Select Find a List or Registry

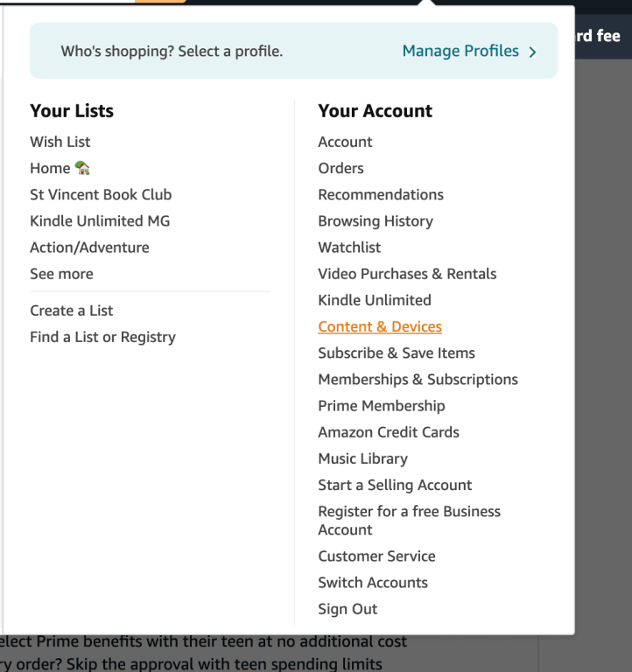(x=103, y=337)
